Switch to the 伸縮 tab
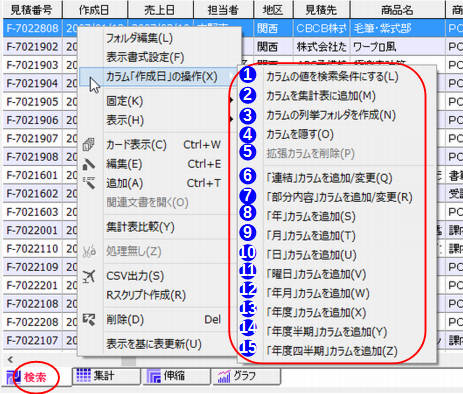This screenshot has width=463, height=394. coord(177,376)
